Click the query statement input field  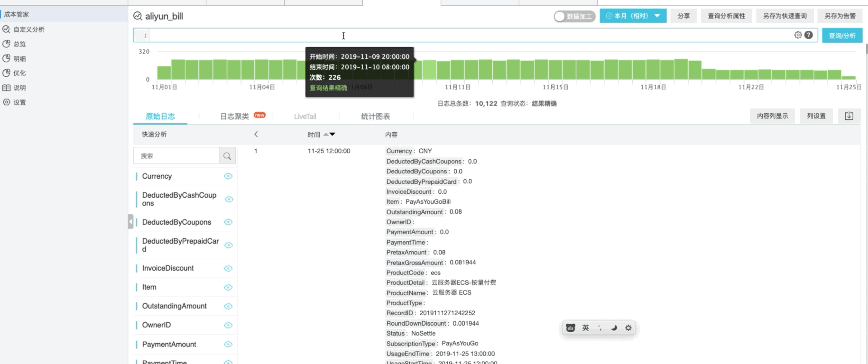(x=472, y=35)
